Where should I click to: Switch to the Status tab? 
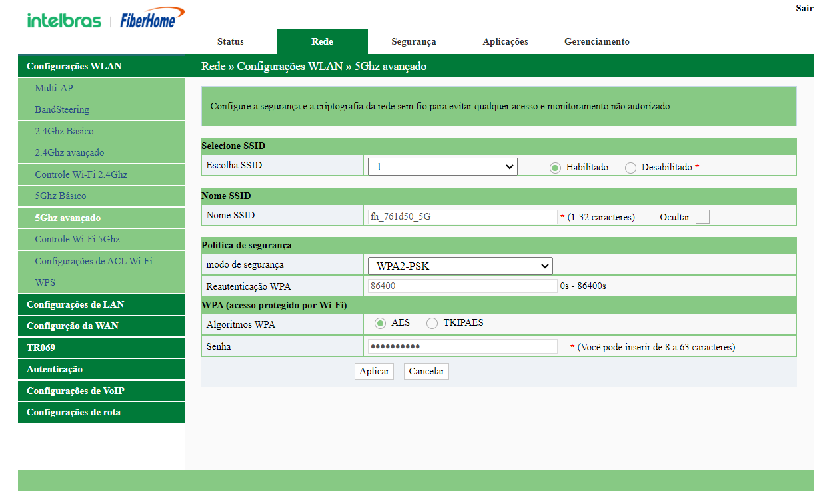coord(231,41)
